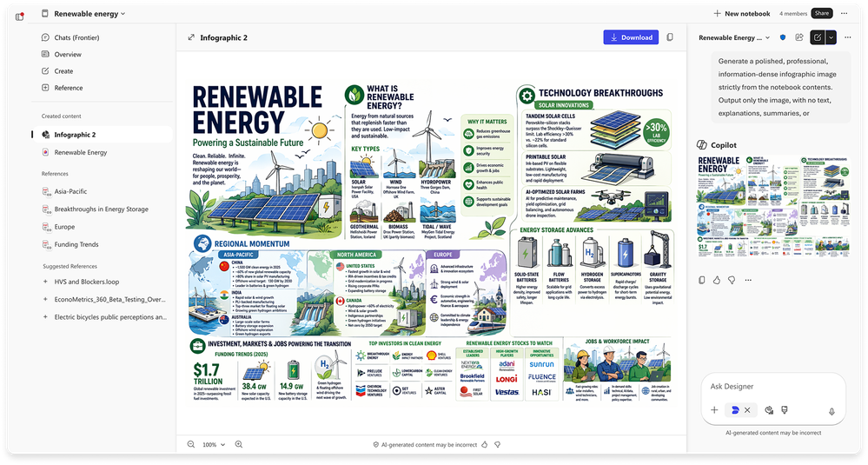Viewport: 868px width, 465px height.
Task: Expand the Renewable energy notebook dropdown
Action: pos(123,14)
